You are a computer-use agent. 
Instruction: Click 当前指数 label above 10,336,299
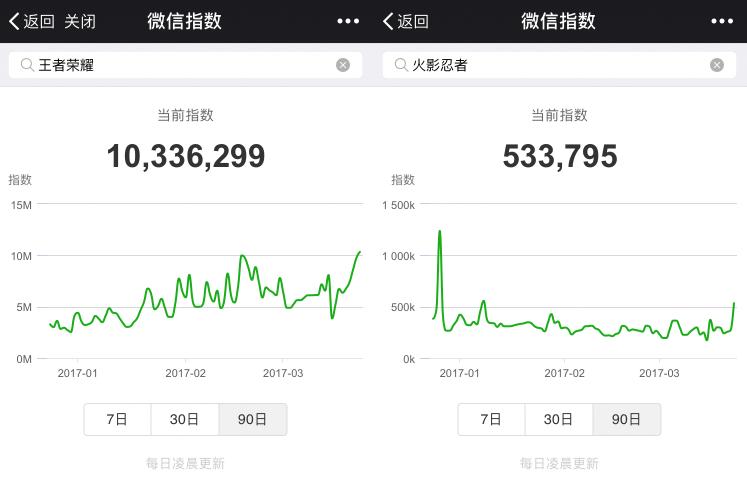(x=185, y=115)
